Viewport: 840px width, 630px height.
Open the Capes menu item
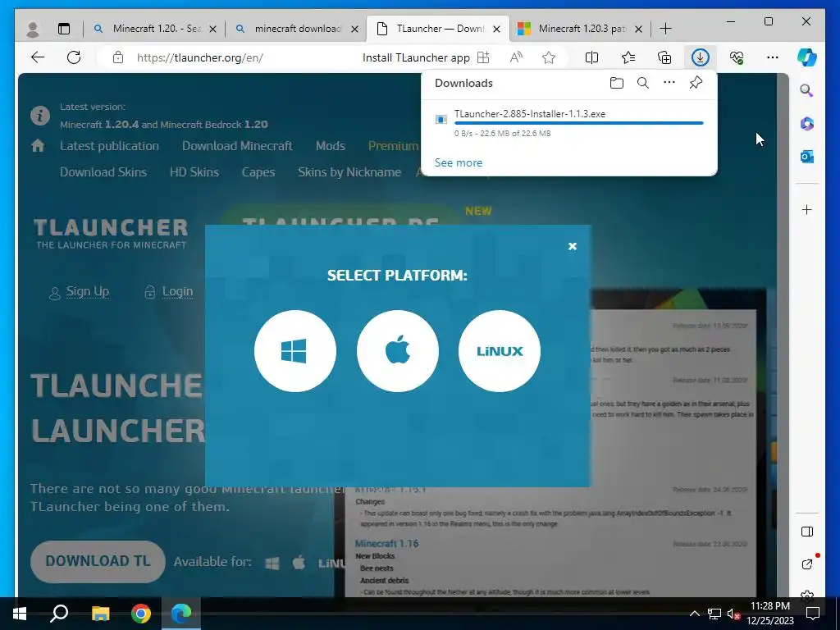pyautogui.click(x=258, y=172)
